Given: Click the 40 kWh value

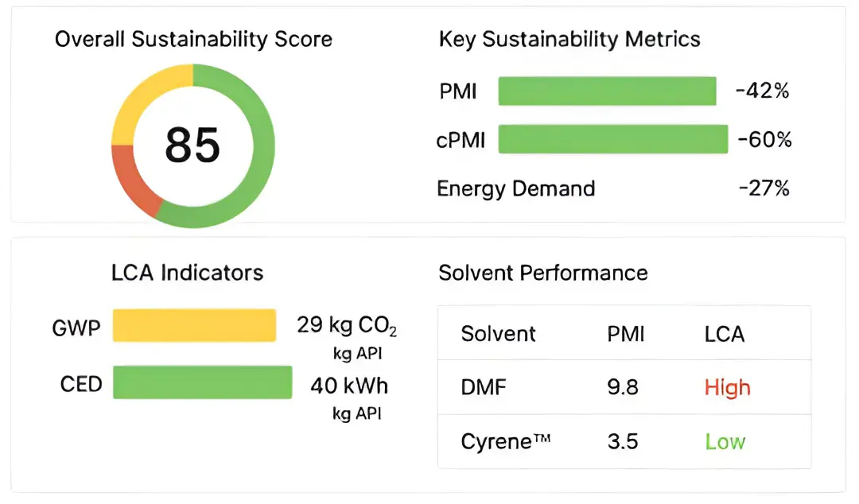Looking at the screenshot, I should (x=349, y=386).
